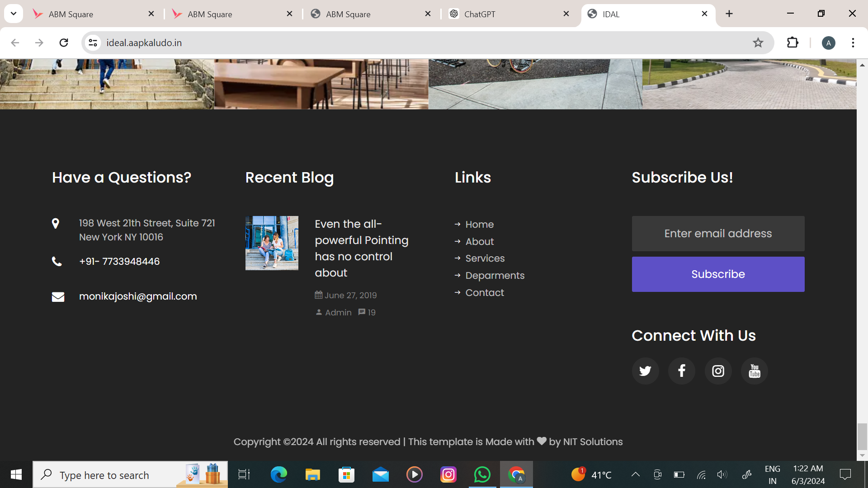Screen dimensions: 868x488
Task: Expand the tab search dropdown arrow
Action: tap(14, 14)
